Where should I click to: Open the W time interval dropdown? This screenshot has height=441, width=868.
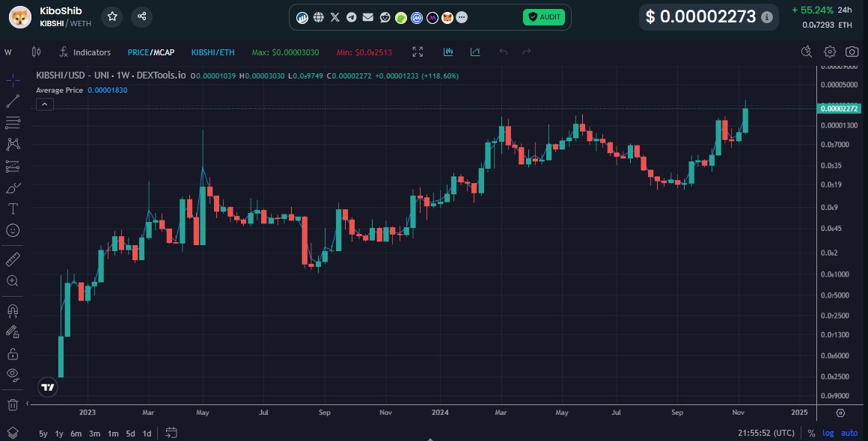coord(8,52)
